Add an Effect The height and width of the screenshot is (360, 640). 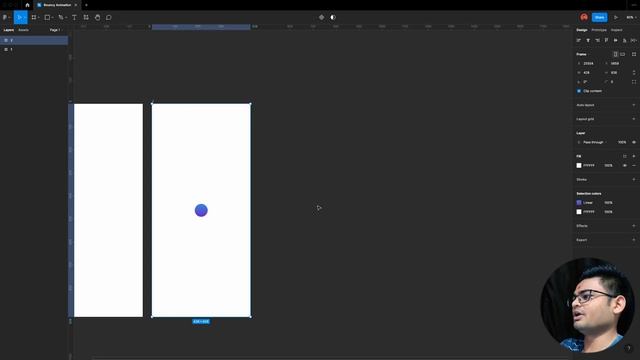(634, 226)
